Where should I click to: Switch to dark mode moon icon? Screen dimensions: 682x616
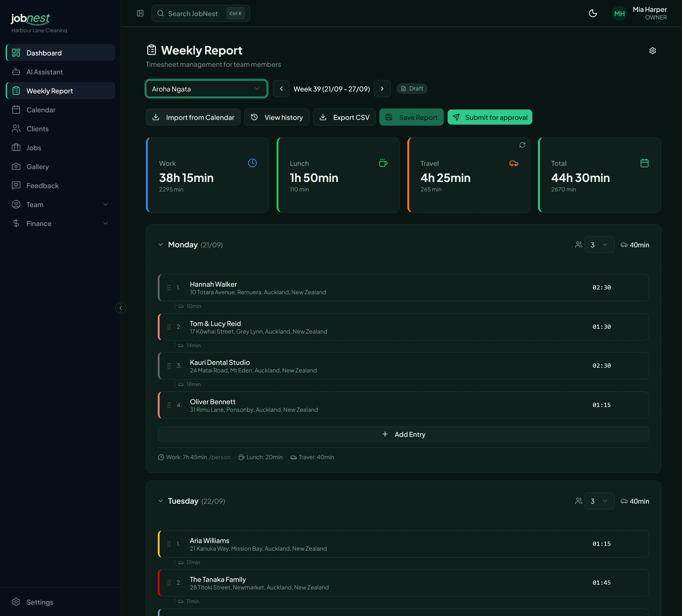(593, 13)
